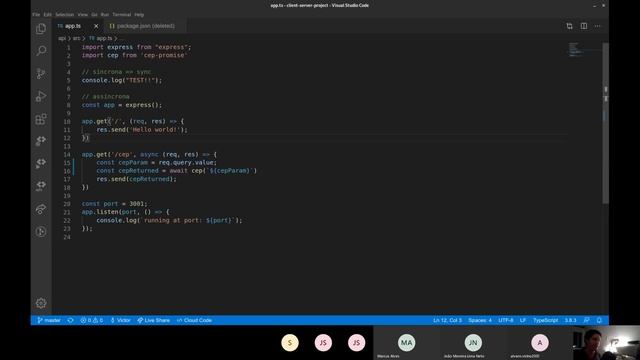
Task: Open the Explorer view in activity bar
Action: [x=41, y=29]
